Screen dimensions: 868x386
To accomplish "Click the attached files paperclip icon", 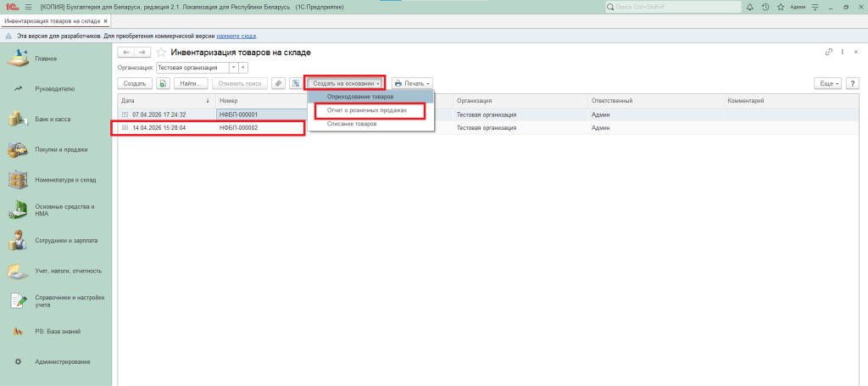I will pos(278,83).
